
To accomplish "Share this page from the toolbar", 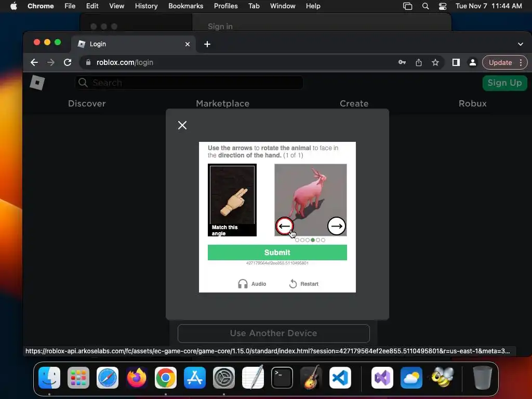I will point(419,62).
